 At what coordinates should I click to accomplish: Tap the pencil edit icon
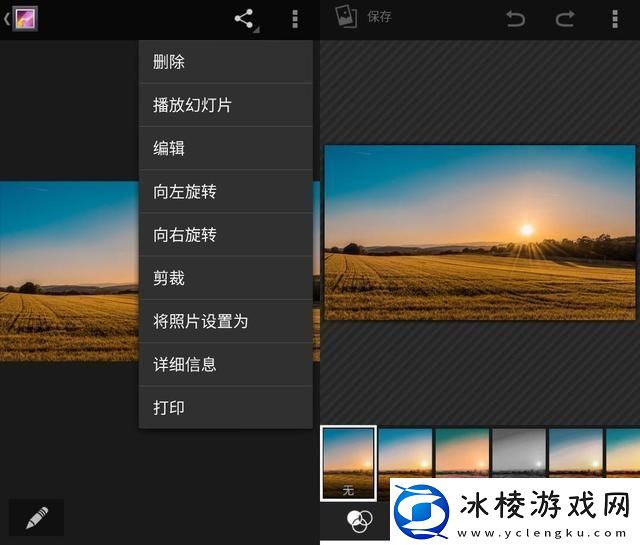pos(36,517)
